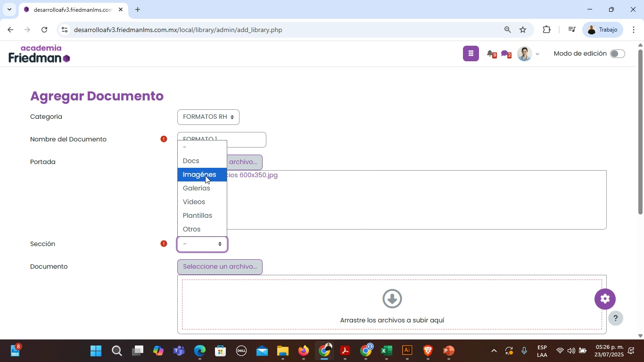Open PowerPoint from the taskbar

tap(448, 351)
